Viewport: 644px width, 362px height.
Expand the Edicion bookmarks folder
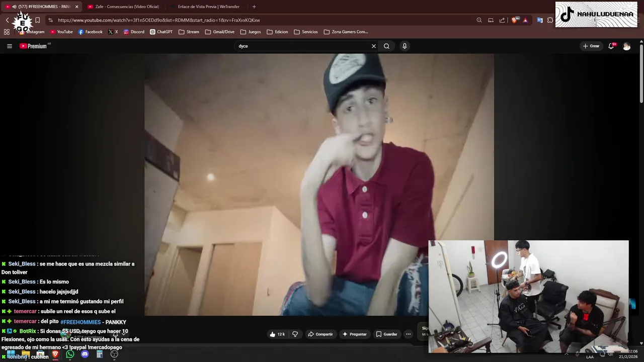[x=277, y=32]
